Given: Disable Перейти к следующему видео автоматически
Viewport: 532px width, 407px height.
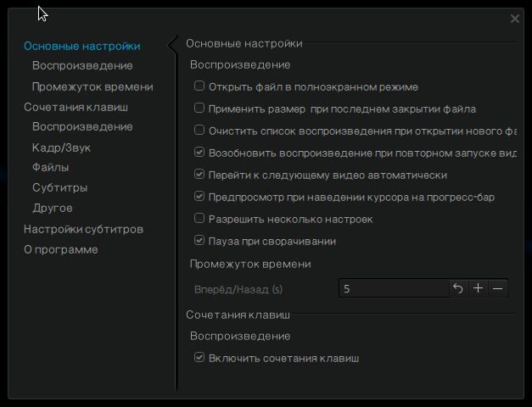Looking at the screenshot, I should 199,174.
